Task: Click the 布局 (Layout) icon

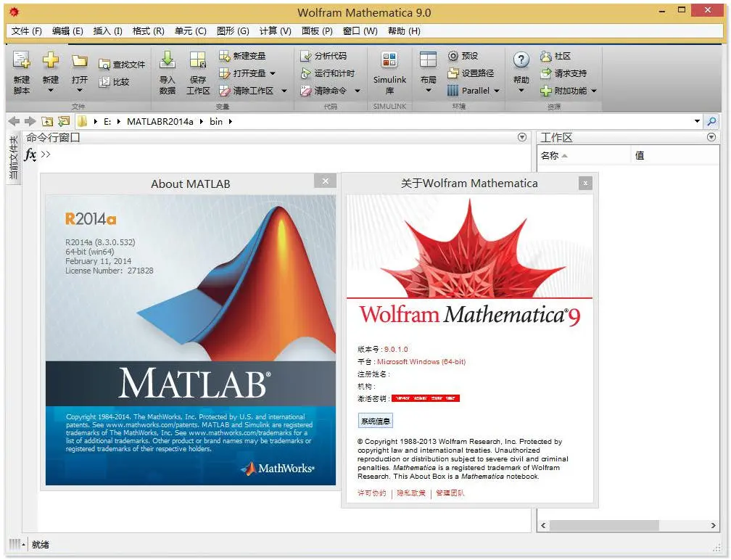Action: pos(428,59)
